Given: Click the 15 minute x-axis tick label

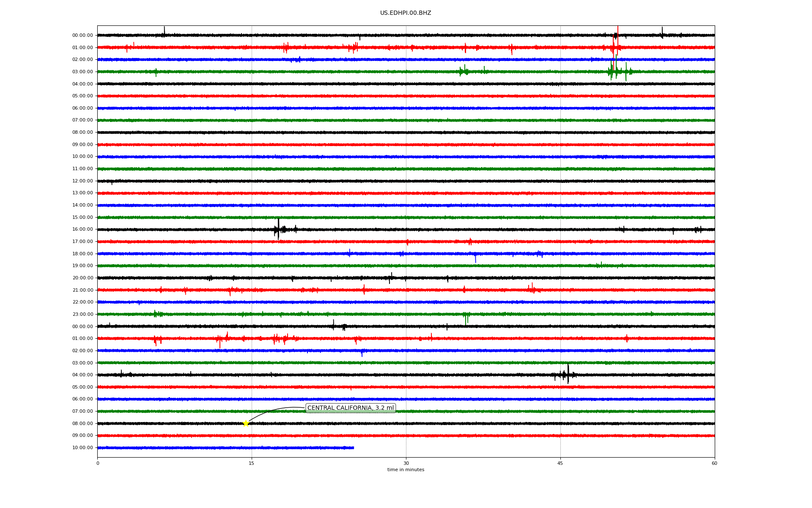Looking at the screenshot, I should 252,463.
